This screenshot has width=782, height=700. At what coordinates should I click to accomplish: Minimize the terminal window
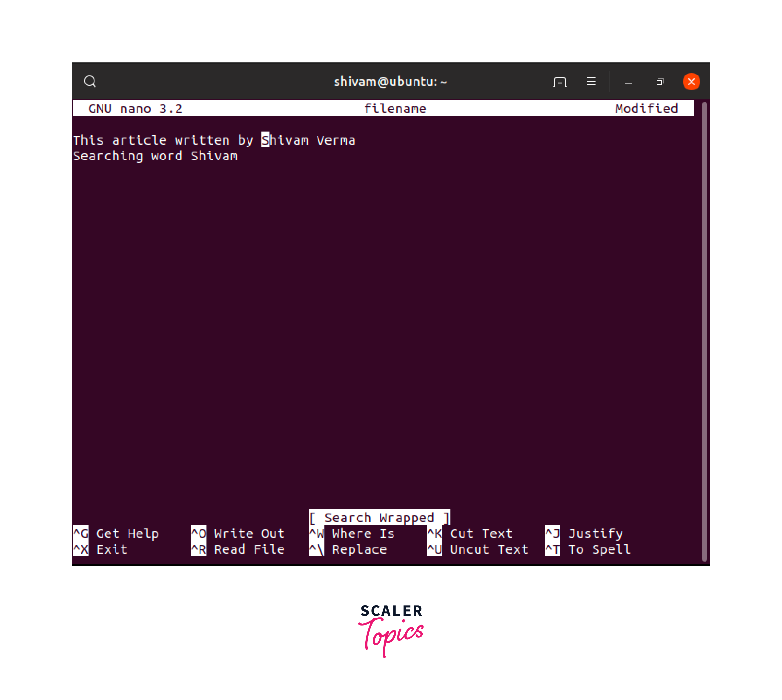pyautogui.click(x=628, y=82)
